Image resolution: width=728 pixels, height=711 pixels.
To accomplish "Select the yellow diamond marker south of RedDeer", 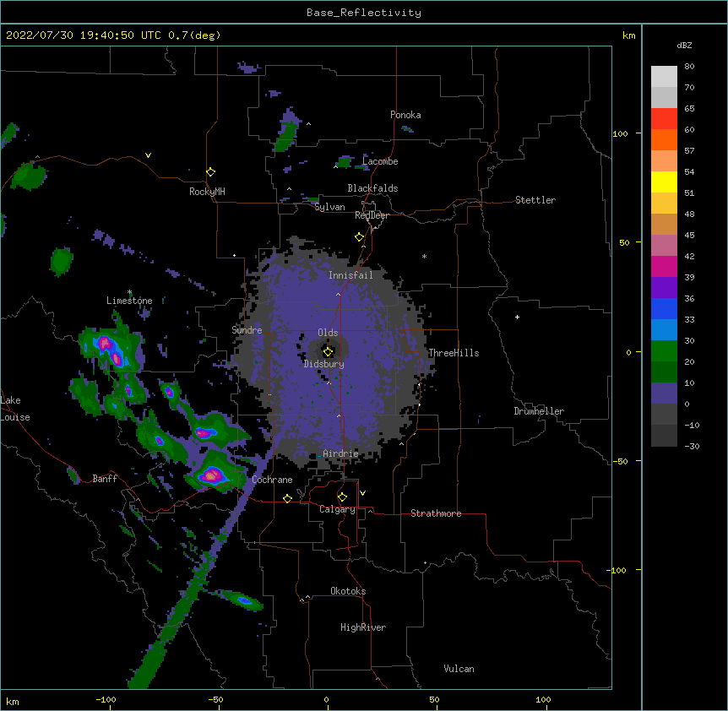I will [x=360, y=237].
